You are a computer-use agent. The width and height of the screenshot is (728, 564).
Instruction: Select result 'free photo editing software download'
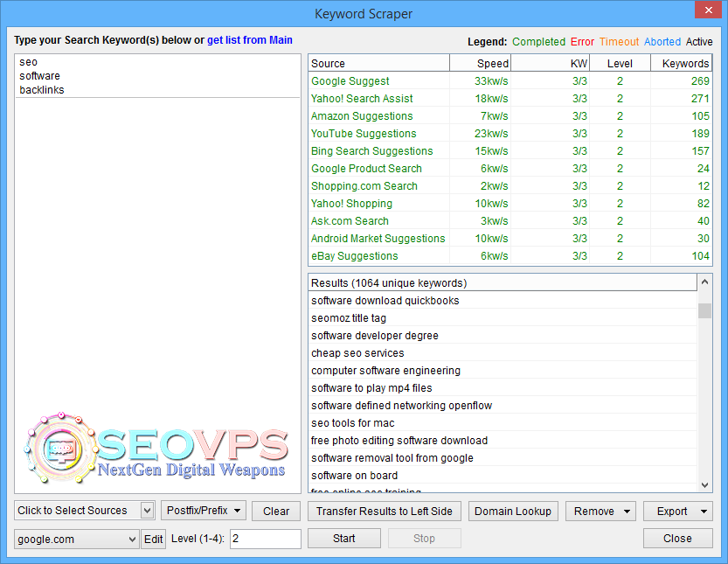tap(503, 441)
